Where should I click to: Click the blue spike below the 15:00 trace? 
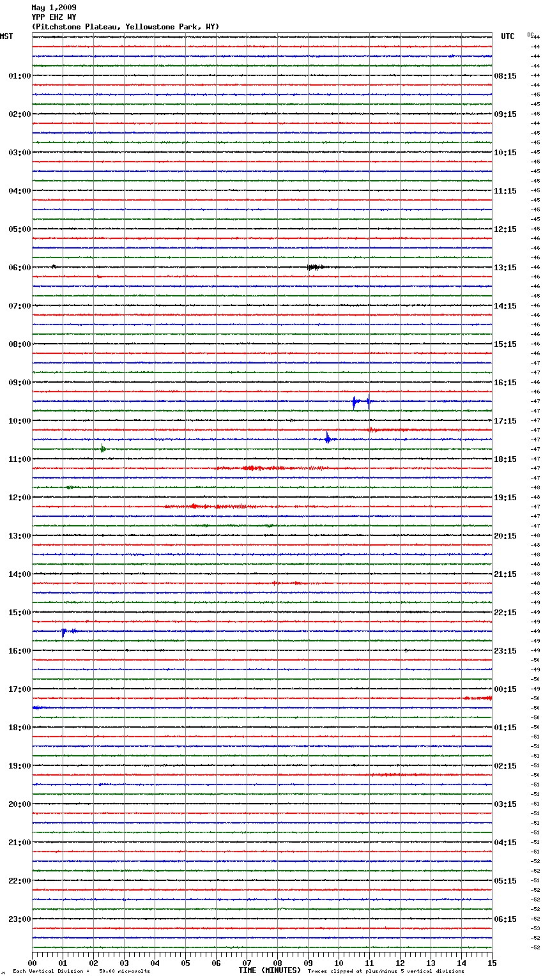point(68,631)
